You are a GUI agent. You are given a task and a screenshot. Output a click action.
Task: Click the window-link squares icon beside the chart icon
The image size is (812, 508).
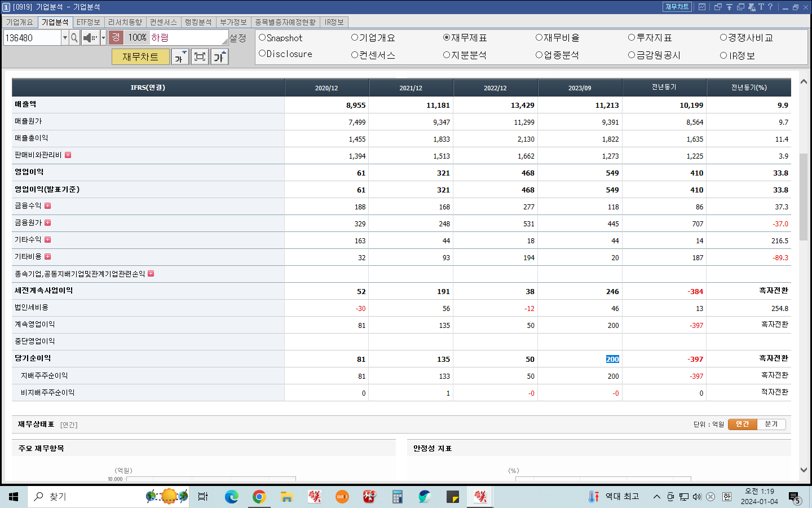[718, 7]
